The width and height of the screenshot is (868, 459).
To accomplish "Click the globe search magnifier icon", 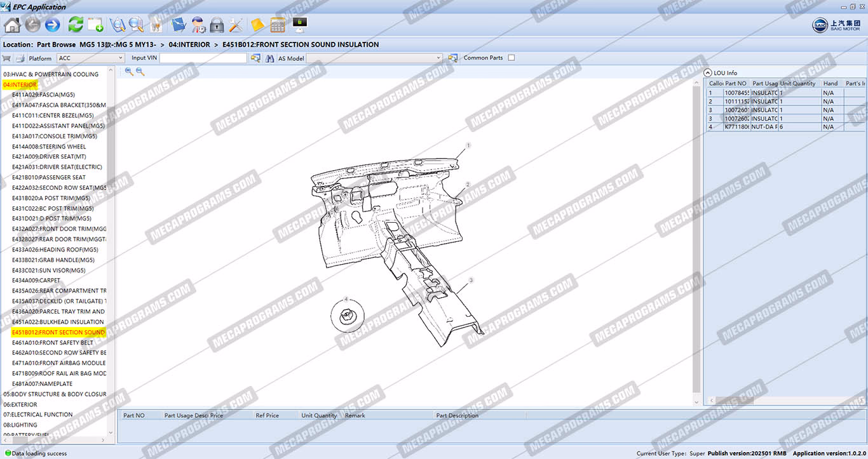I will point(136,25).
